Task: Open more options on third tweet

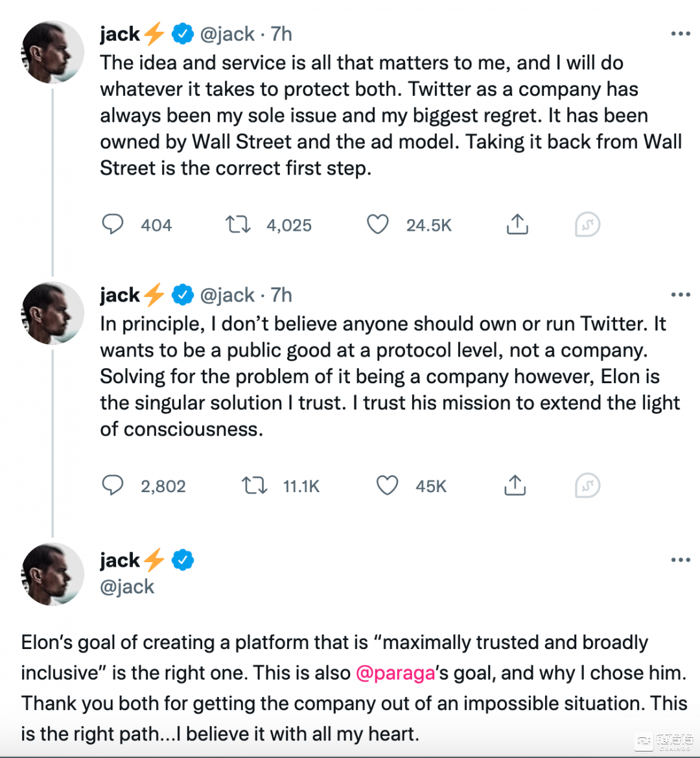Action: pyautogui.click(x=681, y=560)
